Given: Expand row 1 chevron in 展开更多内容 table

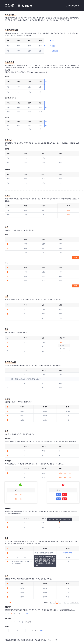Looking at the screenshot, I should point(8,375).
